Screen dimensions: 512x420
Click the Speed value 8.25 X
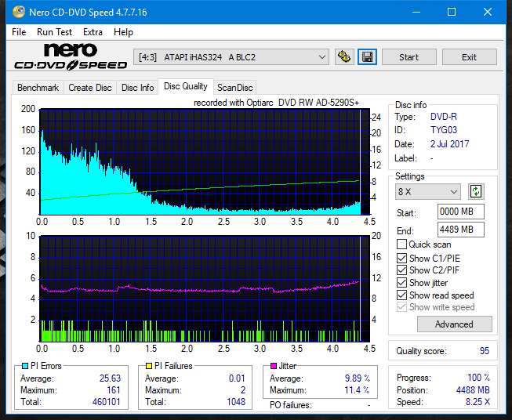(x=478, y=402)
